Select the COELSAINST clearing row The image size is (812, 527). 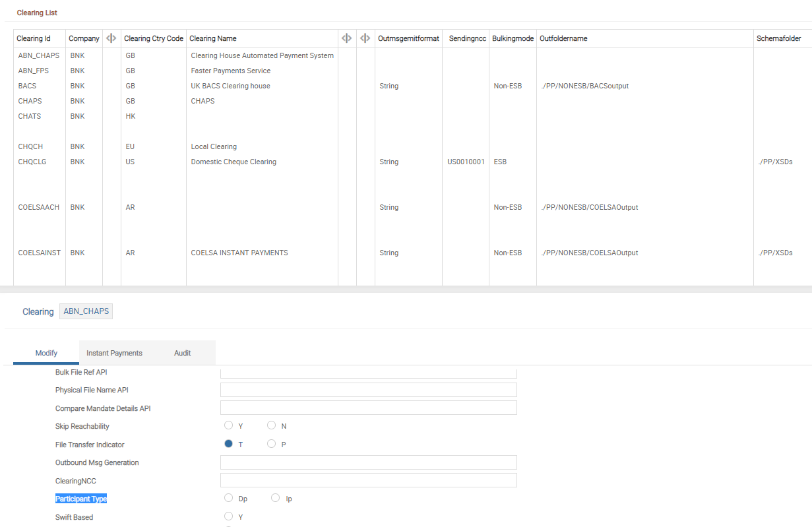pos(39,253)
